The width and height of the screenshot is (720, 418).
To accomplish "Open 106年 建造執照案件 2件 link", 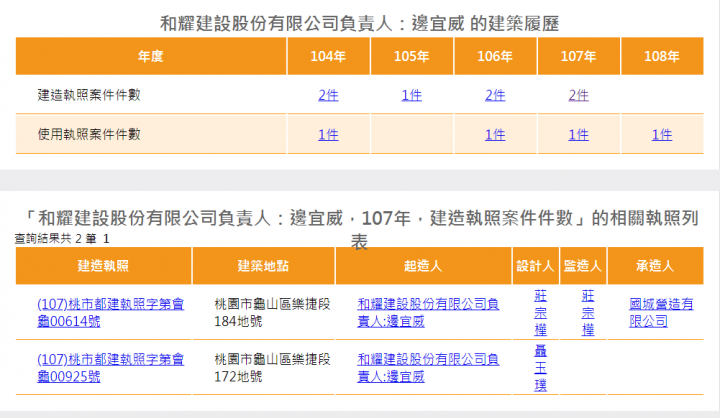I will [x=495, y=95].
